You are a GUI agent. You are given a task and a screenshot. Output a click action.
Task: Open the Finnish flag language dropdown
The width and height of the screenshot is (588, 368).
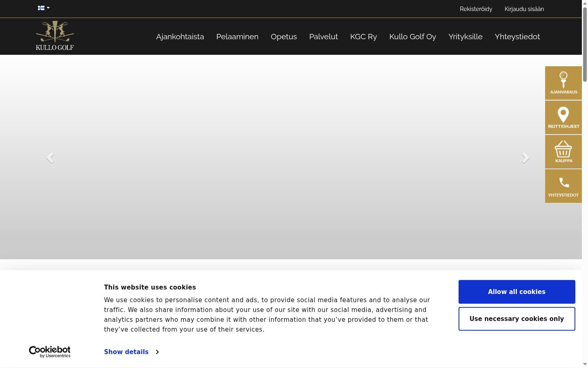[44, 8]
